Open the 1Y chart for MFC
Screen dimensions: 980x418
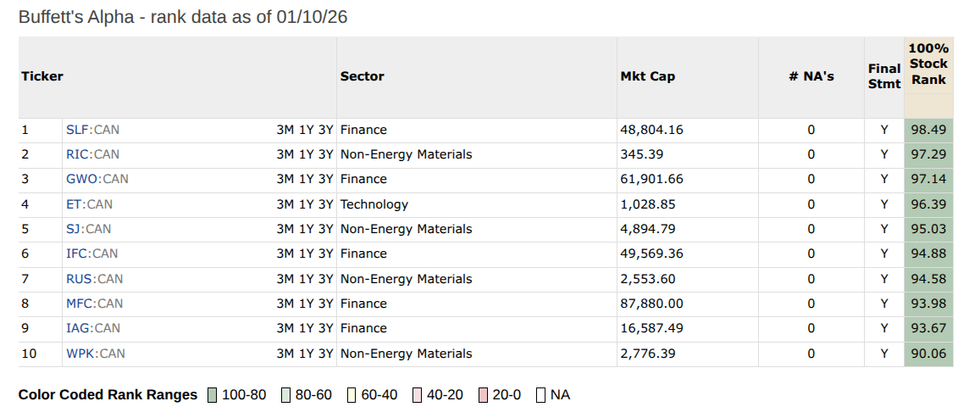[306, 304]
